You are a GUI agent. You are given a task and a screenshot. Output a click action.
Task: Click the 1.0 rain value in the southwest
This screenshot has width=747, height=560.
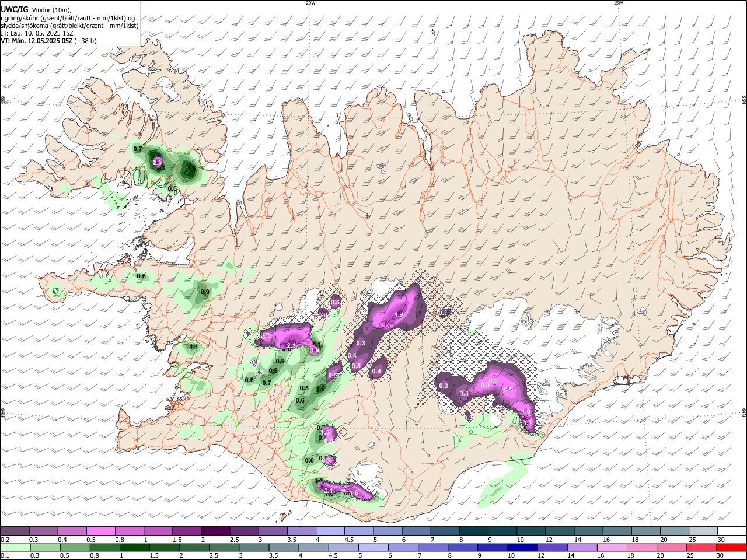(320, 389)
